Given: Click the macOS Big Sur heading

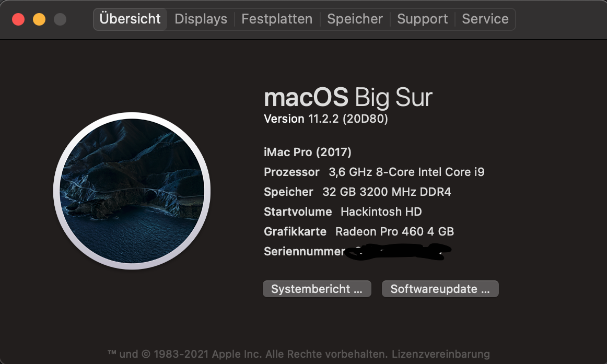Looking at the screenshot, I should click(x=348, y=98).
